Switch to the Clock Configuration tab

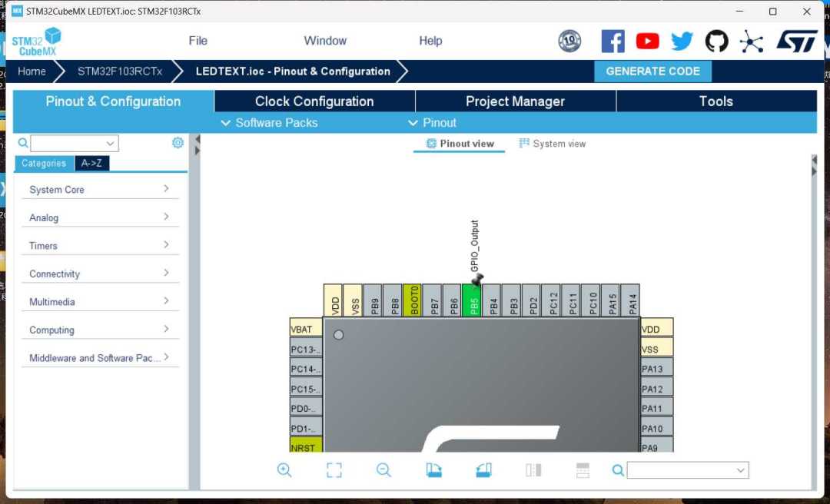(314, 101)
